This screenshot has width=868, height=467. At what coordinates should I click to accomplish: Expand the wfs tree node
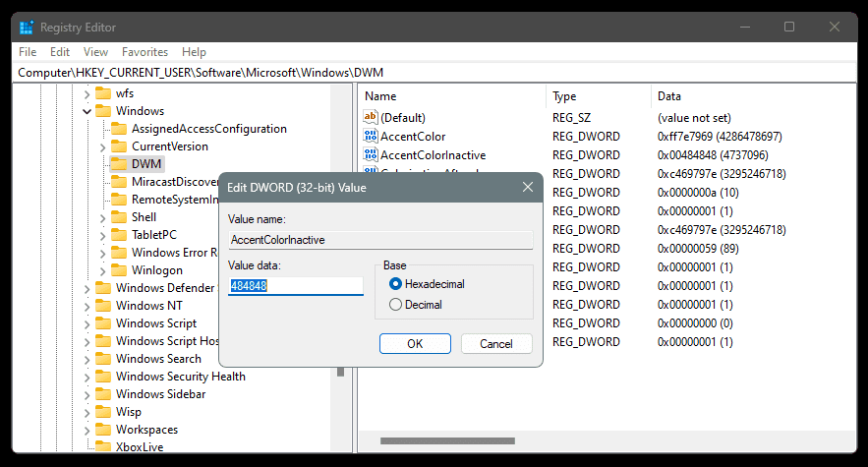pos(87,94)
